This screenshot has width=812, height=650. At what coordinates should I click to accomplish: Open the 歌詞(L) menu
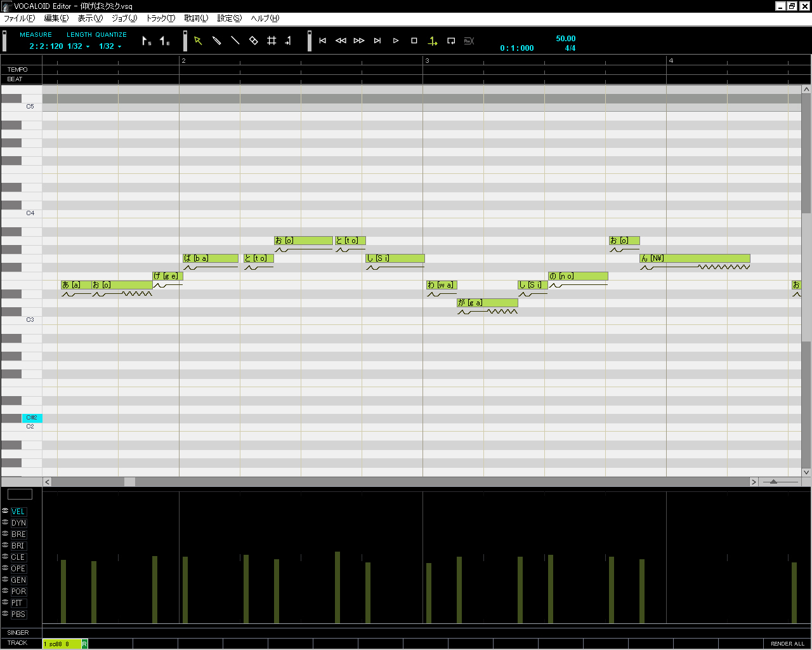point(196,18)
